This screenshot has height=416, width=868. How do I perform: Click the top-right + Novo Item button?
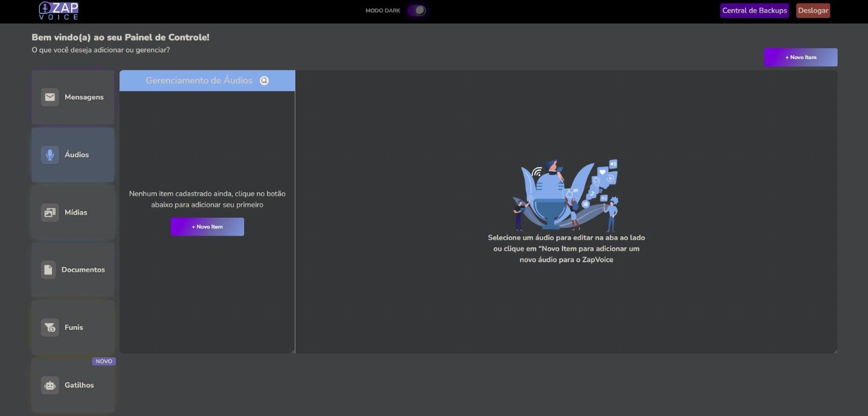[800, 57]
